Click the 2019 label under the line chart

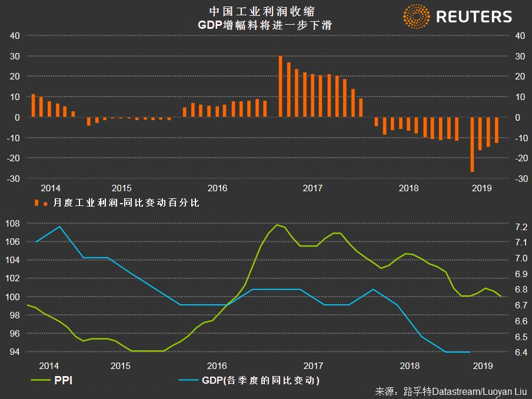[x=483, y=366]
